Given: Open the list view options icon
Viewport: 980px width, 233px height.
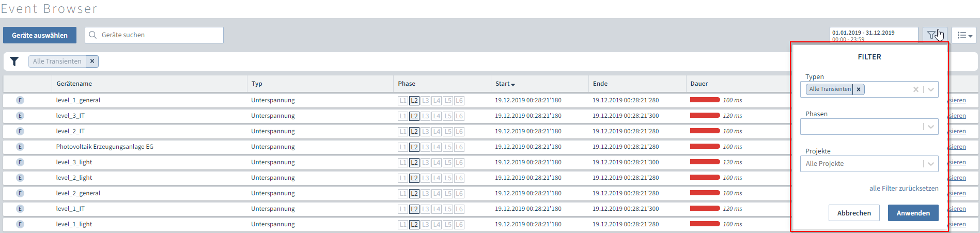Looking at the screenshot, I should [x=964, y=35].
